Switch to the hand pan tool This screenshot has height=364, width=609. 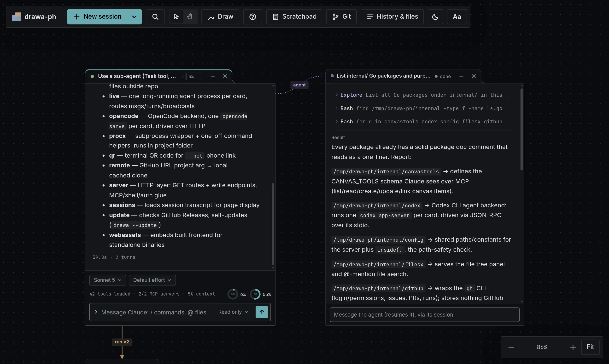[x=190, y=17]
